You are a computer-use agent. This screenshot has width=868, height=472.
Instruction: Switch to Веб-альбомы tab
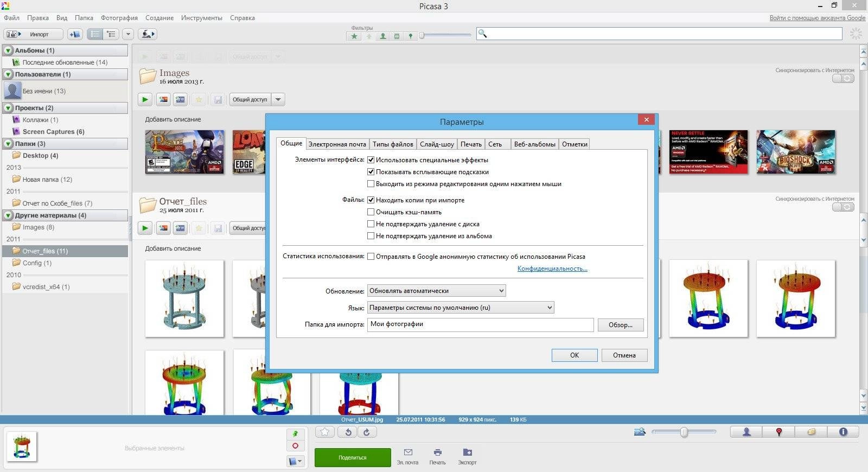click(x=535, y=144)
